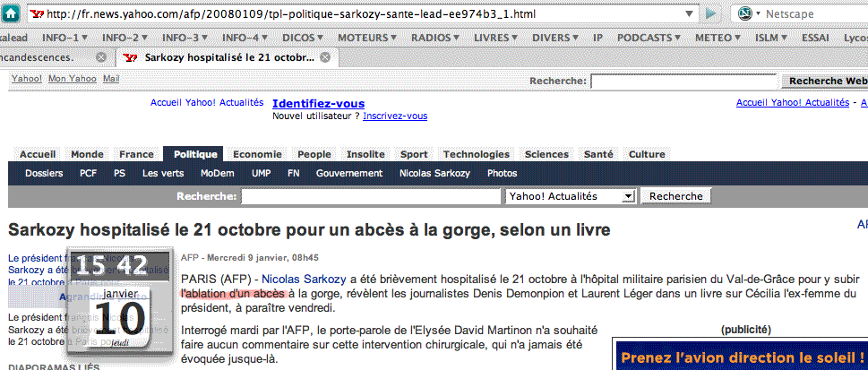Select the Insolite news tab
The image size is (868, 370).
coord(365,154)
